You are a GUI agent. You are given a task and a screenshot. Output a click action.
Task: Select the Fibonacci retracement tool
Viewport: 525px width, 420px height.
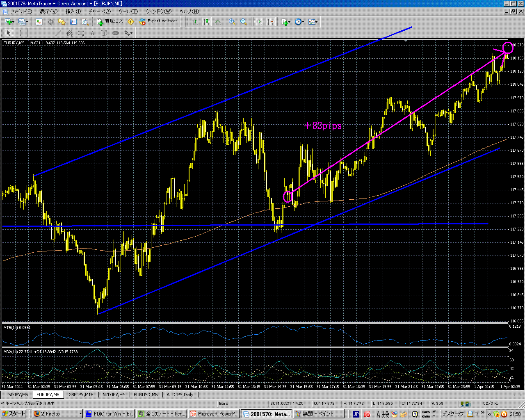[x=81, y=33]
